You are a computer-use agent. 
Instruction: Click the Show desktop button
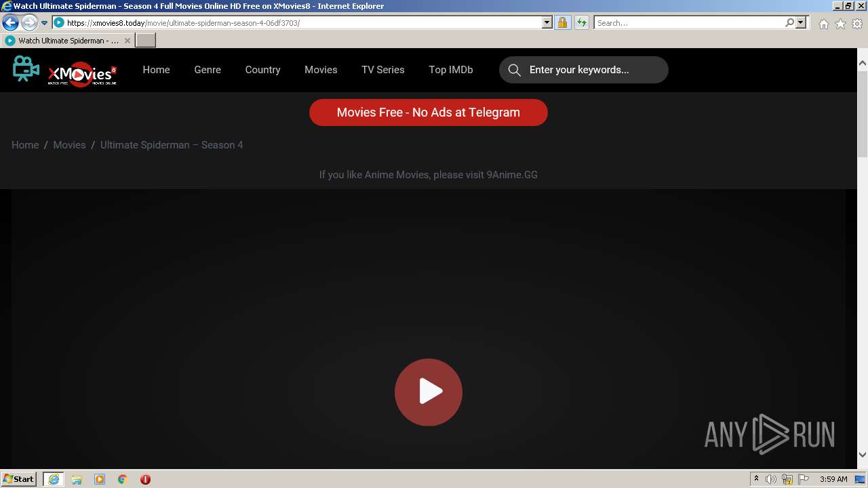pos(861,479)
